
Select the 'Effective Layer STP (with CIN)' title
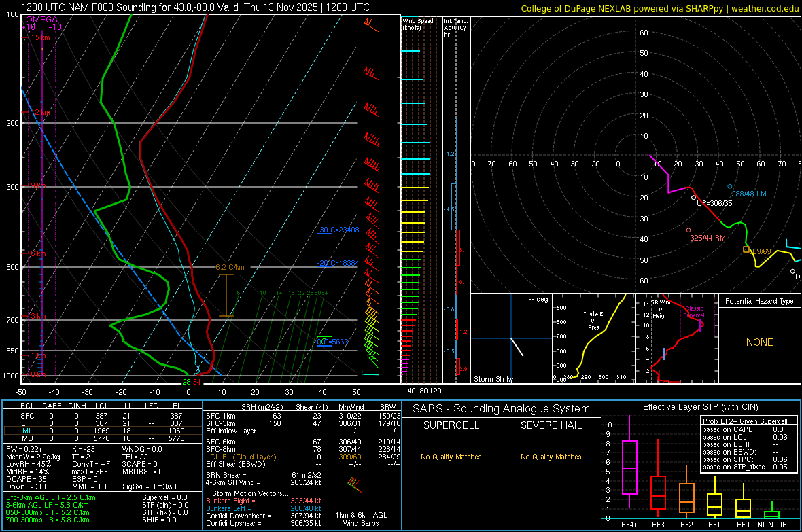[700, 407]
